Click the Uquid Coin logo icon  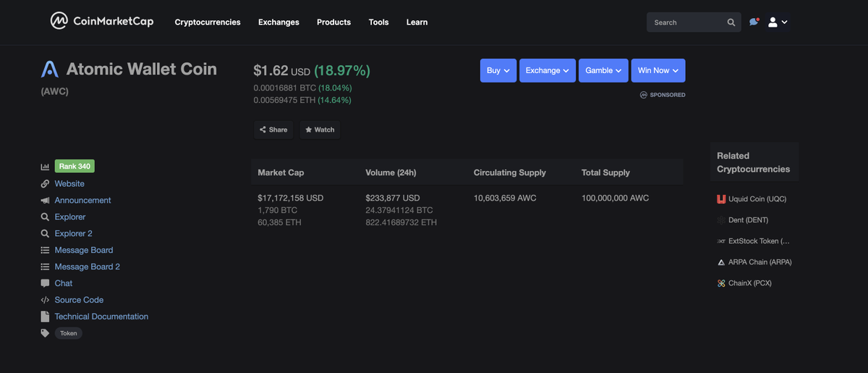(721, 199)
